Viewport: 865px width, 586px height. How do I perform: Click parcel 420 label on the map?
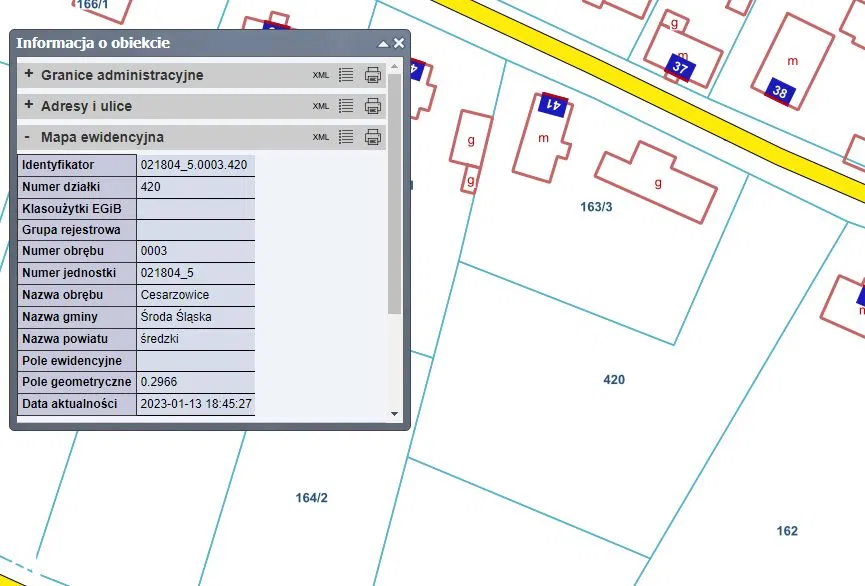[614, 380]
